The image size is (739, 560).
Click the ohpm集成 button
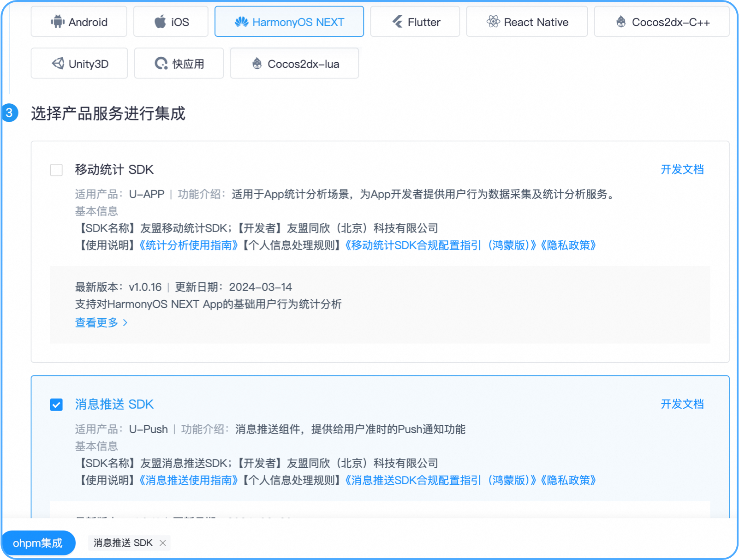pos(38,543)
